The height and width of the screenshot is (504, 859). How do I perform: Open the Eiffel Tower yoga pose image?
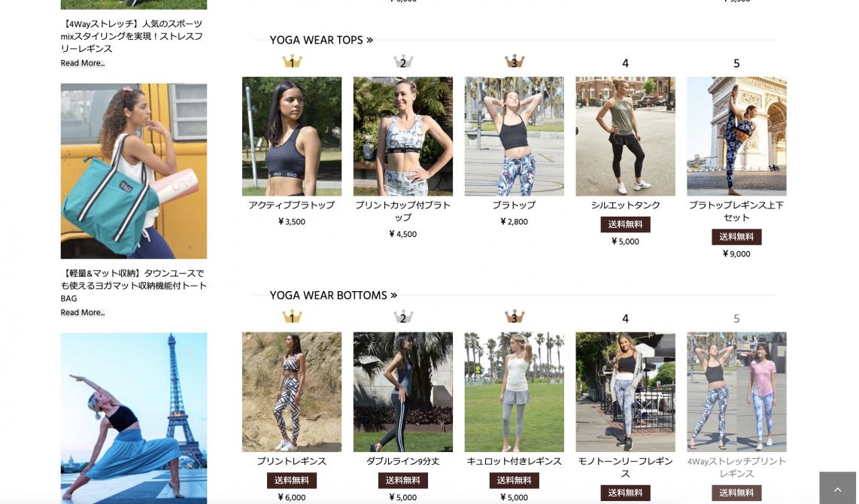pos(134,418)
